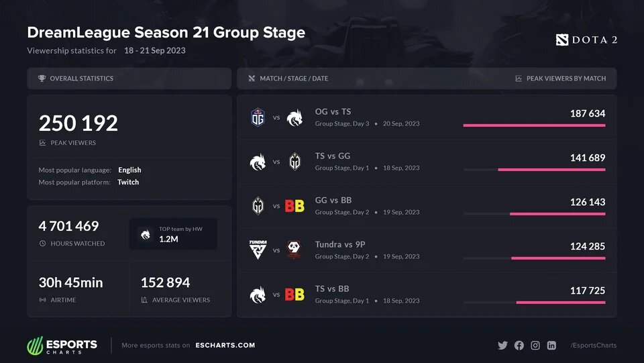
Task: Open the ESCHARTS.COM link
Action: coord(225,346)
